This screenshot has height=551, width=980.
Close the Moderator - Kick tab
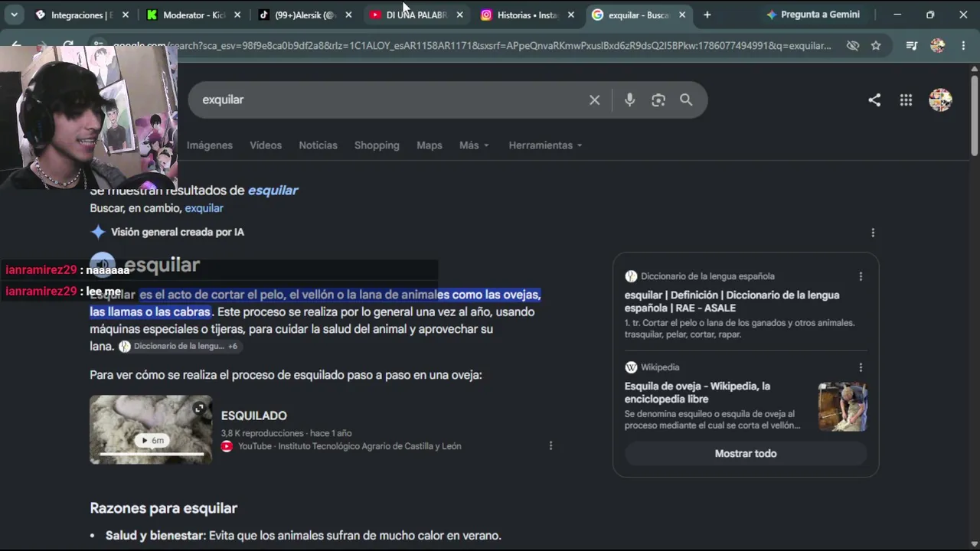(237, 15)
